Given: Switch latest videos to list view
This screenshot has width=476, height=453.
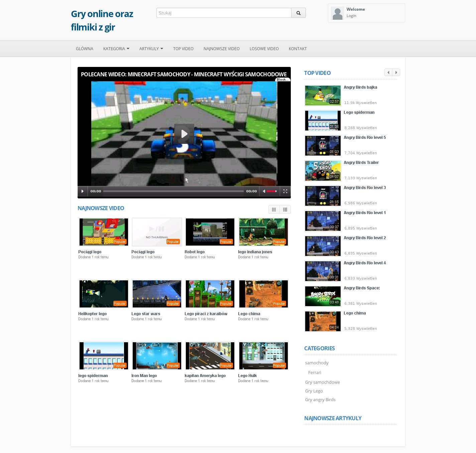Looking at the screenshot, I should click(285, 209).
